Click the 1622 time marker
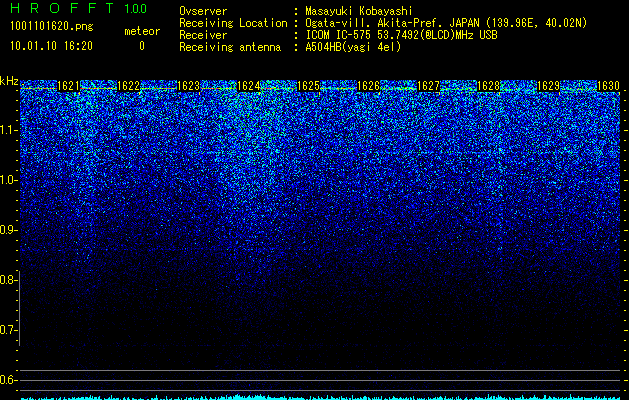 click(128, 86)
